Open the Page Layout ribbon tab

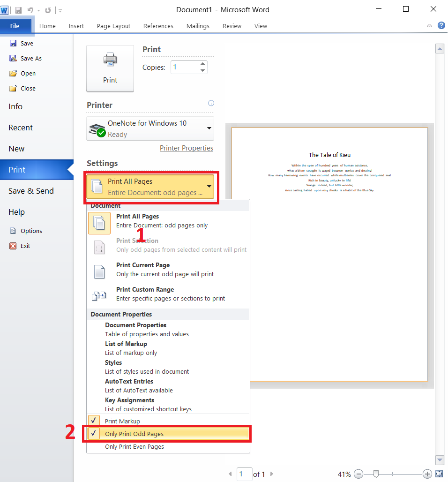113,26
